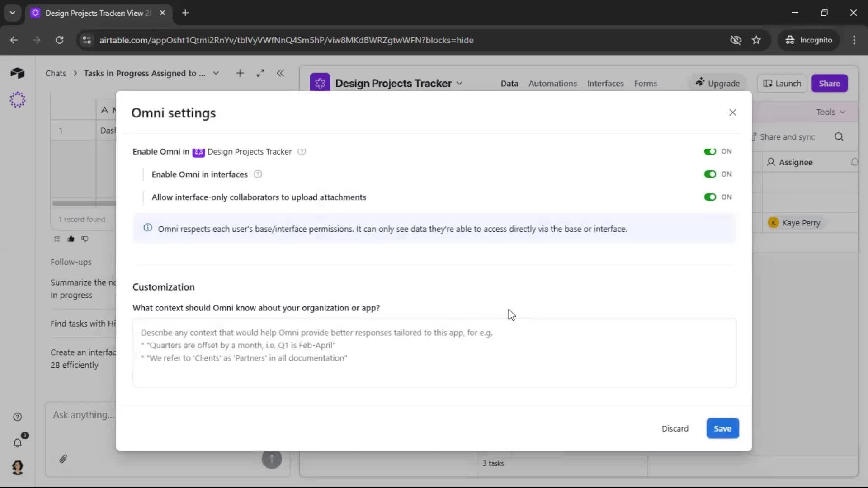Screen dimensions: 868x488
Task: Select the Summarize follow-up suggestion
Action: click(x=83, y=289)
